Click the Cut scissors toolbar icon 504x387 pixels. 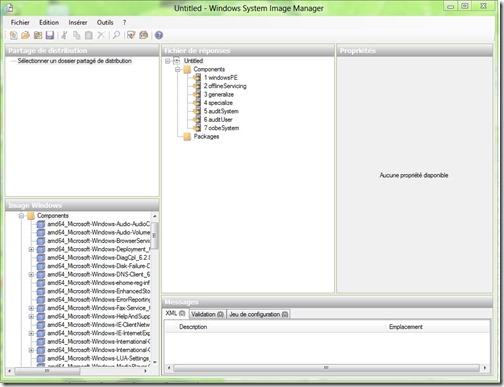(x=64, y=35)
